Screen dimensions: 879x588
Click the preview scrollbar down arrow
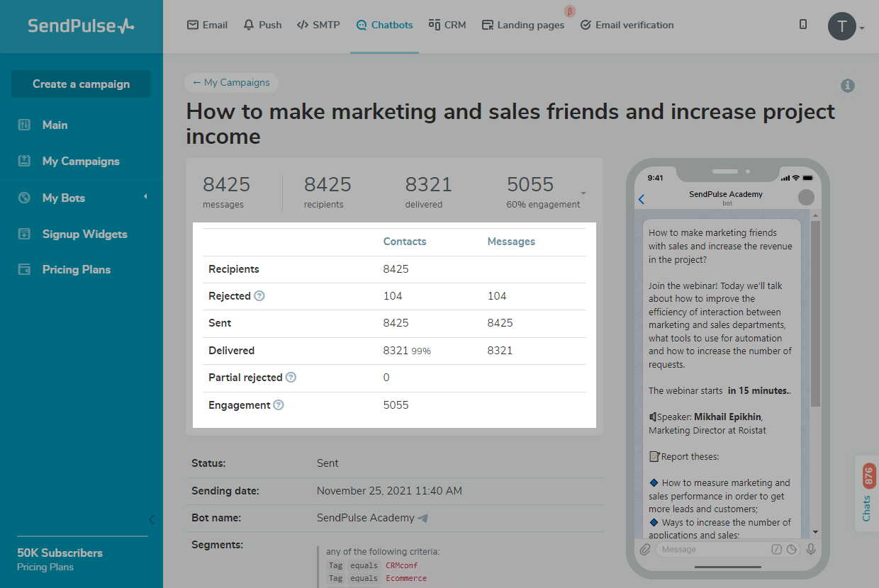[x=815, y=531]
